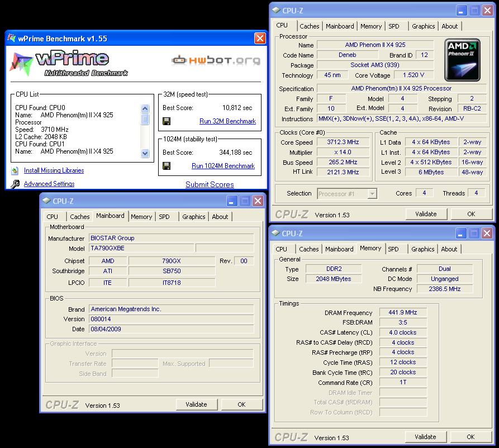Viewport: 499px width, 448px height.
Task: Open About tab in the Memory CPU-Z window
Action: pos(449,249)
